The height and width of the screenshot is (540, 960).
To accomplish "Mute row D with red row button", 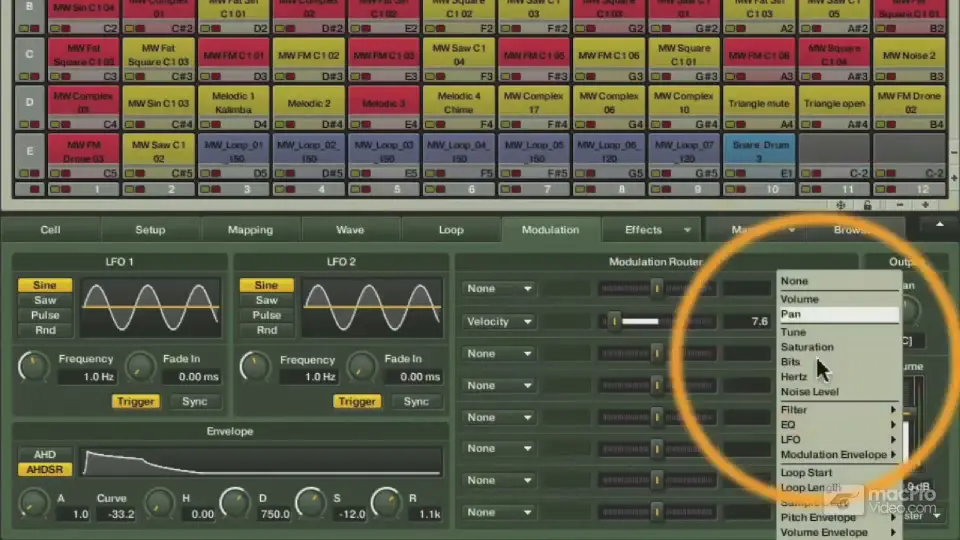I will coord(34,124).
